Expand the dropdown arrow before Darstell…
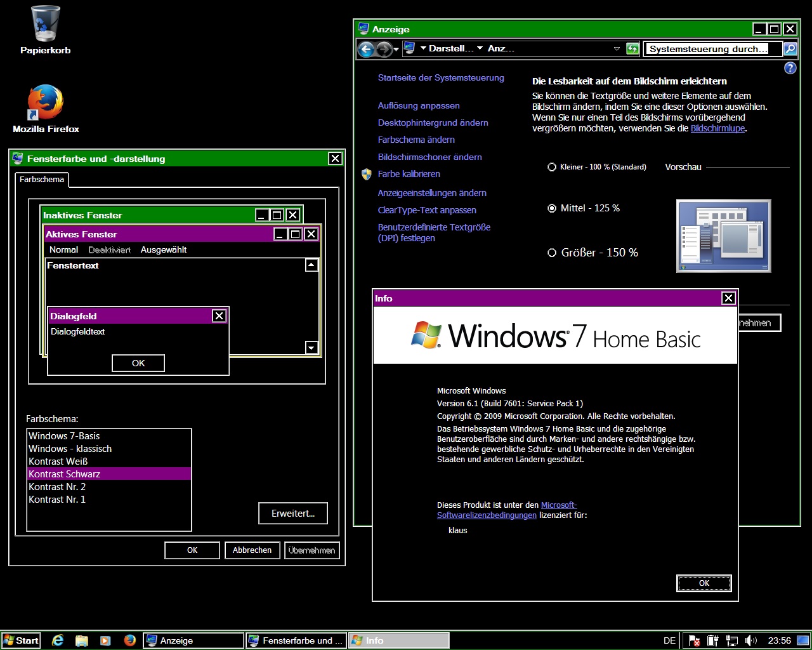812x650 pixels. (423, 48)
